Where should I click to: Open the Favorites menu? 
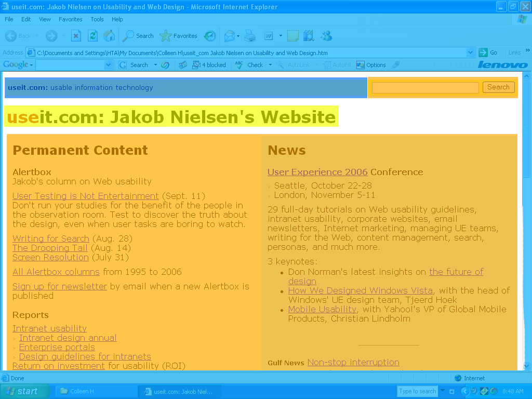click(x=70, y=19)
